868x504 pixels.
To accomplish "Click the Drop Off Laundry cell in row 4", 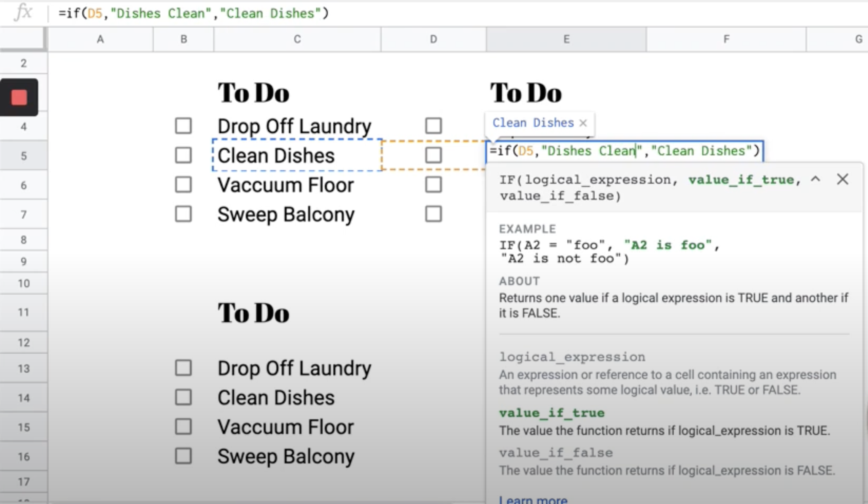I will coord(294,126).
